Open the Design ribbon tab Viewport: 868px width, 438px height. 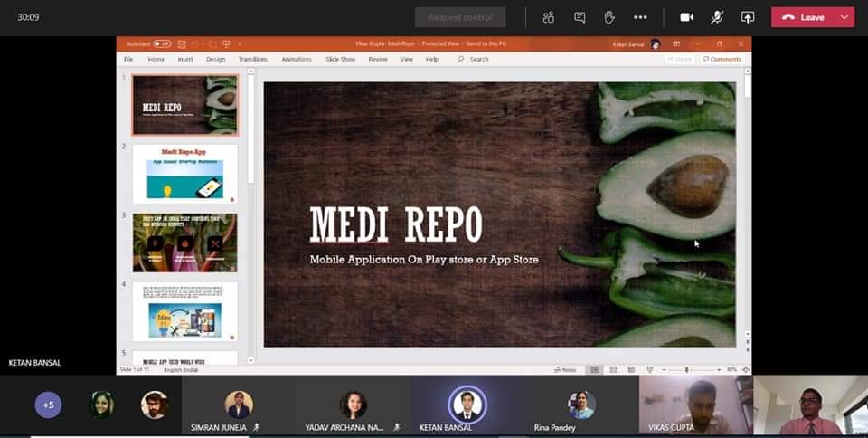pos(216,59)
